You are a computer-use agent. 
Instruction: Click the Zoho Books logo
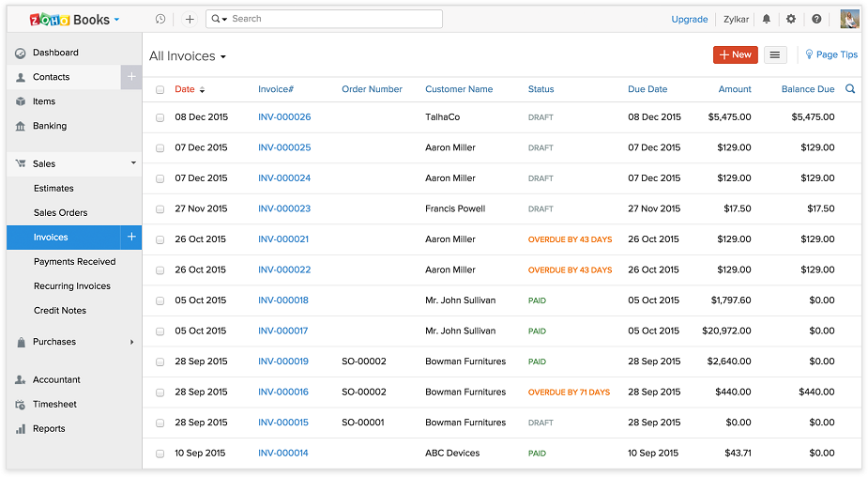click(x=69, y=20)
